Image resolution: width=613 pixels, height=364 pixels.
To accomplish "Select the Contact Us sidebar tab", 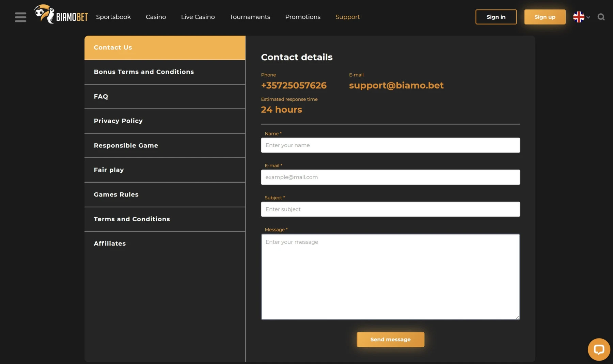I will coord(165,48).
